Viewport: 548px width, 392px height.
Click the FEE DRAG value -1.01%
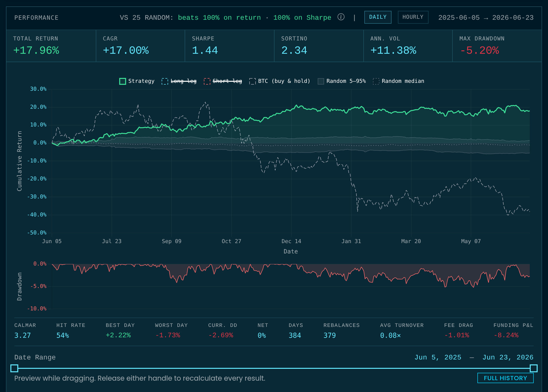click(x=457, y=335)
